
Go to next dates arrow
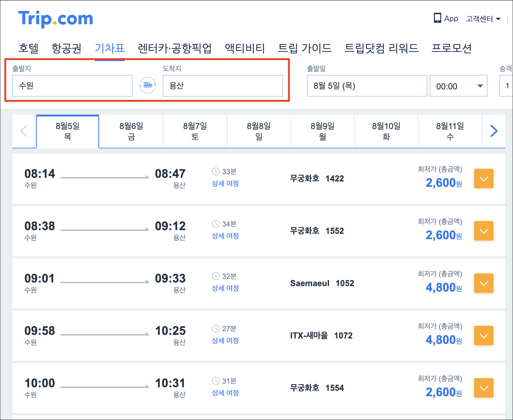[x=494, y=131]
